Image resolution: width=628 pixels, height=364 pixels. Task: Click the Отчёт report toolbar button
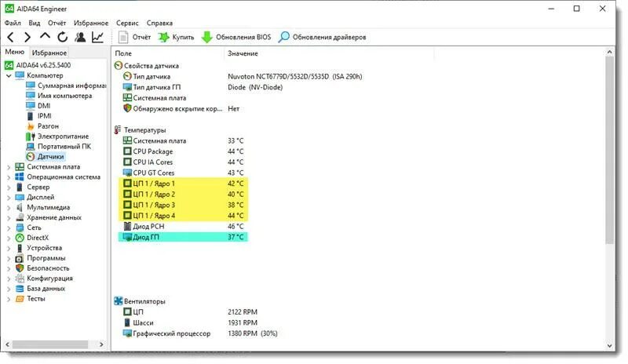pos(134,37)
